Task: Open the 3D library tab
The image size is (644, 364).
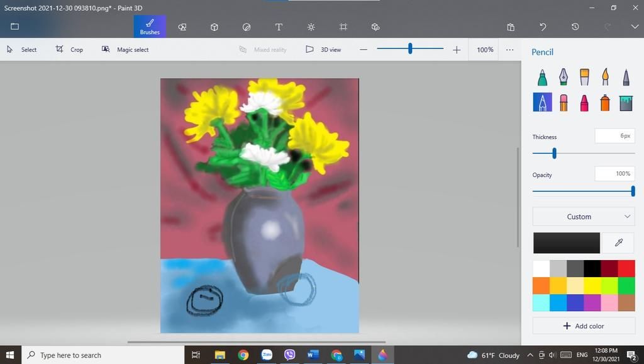Action: click(x=375, y=26)
